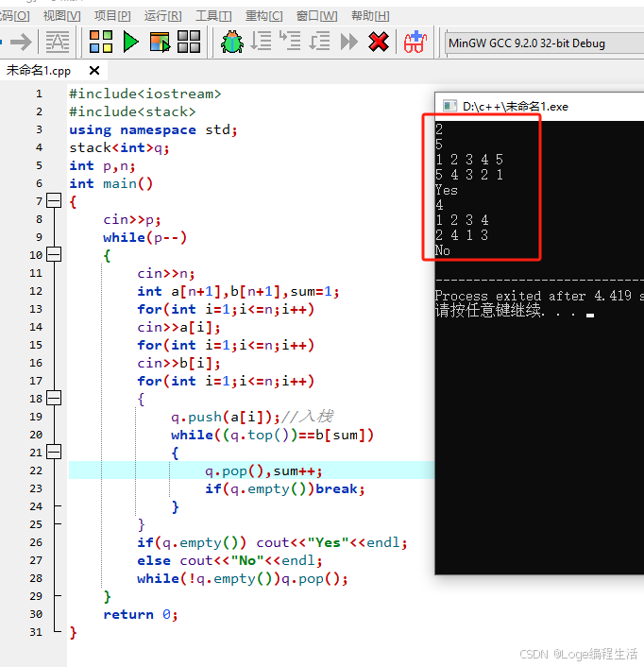Start debugging with the green bug icon
Image resolution: width=644 pixels, height=667 pixels.
tap(232, 42)
